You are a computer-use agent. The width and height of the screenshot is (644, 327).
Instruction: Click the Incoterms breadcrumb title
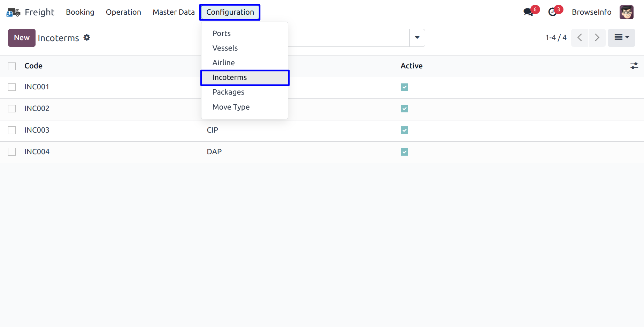59,38
